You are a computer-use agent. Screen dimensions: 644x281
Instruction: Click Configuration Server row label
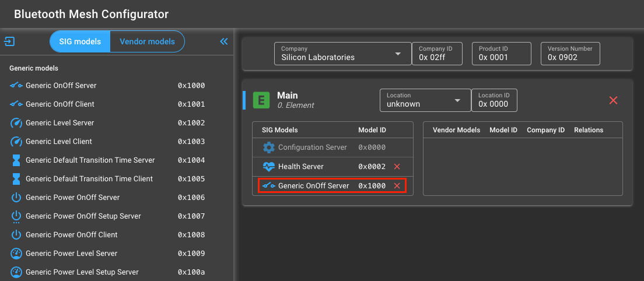click(313, 147)
